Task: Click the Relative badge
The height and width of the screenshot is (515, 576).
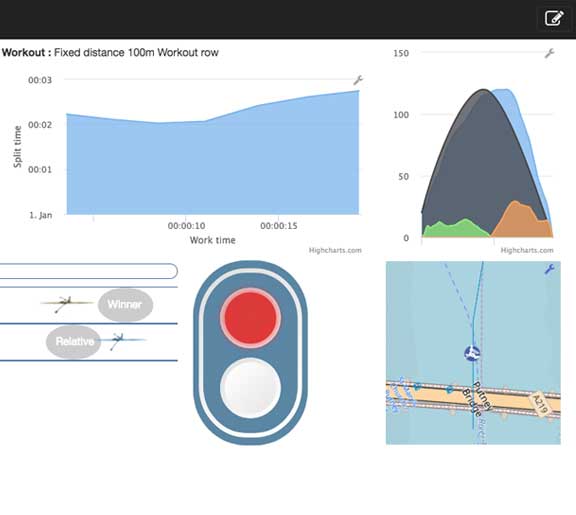Action: point(74,342)
